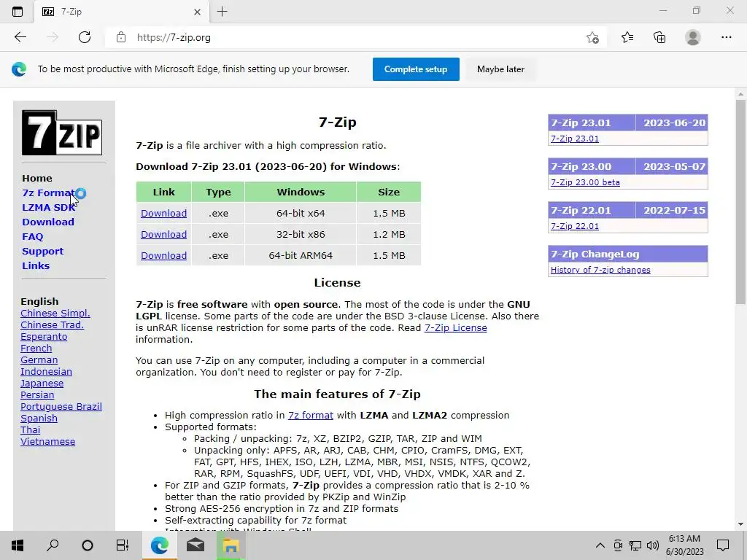Click the volume speaker tray icon
Viewport: 747px width, 560px height.
coord(653,545)
